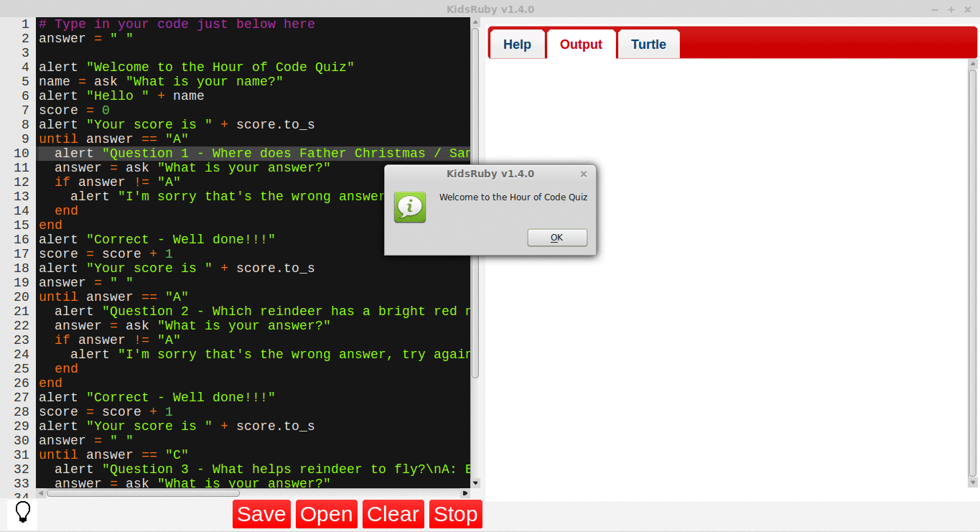Click the Save button
This screenshot has width=980, height=532.
(261, 514)
